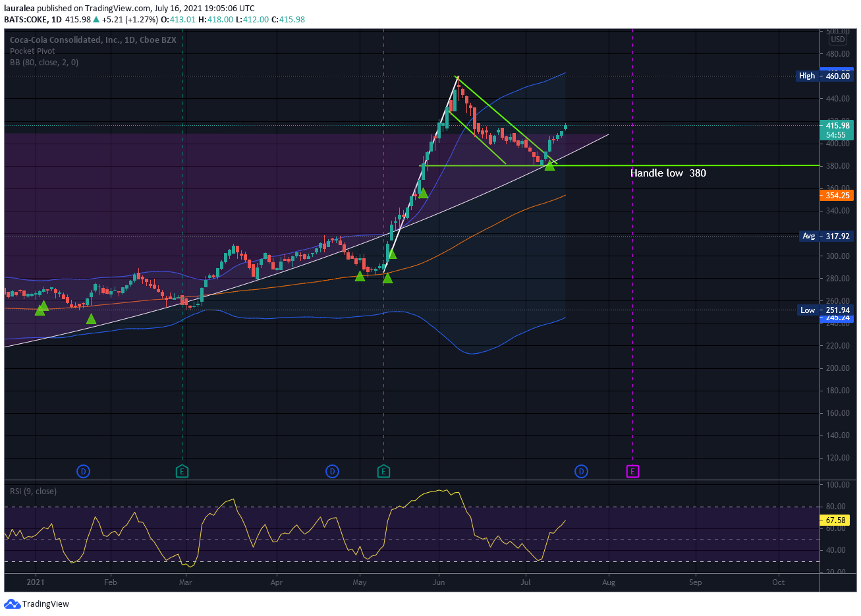The width and height of the screenshot is (861, 616).
Task: Click the green earnings E marker in May
Action: pos(383,471)
